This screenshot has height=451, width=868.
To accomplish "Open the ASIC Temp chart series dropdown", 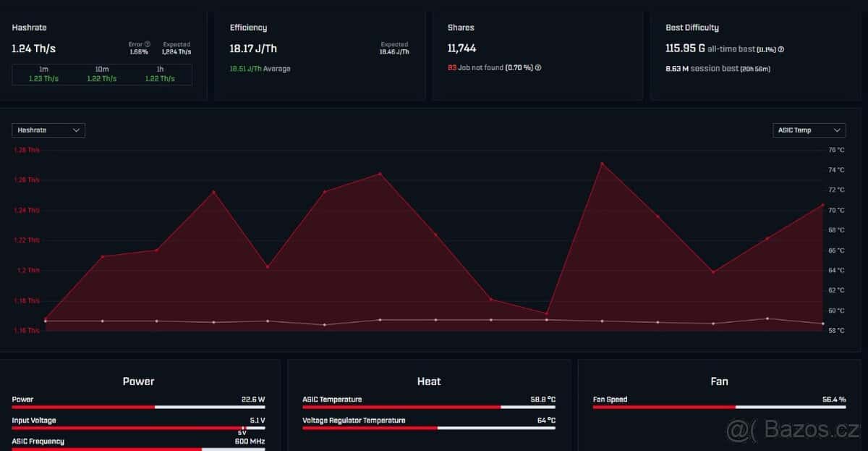I will 809,130.
